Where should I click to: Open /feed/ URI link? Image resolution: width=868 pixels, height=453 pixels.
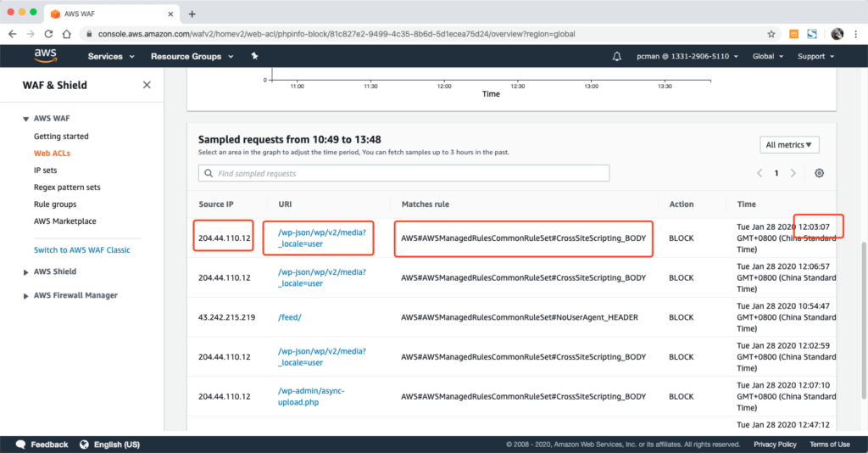point(290,317)
